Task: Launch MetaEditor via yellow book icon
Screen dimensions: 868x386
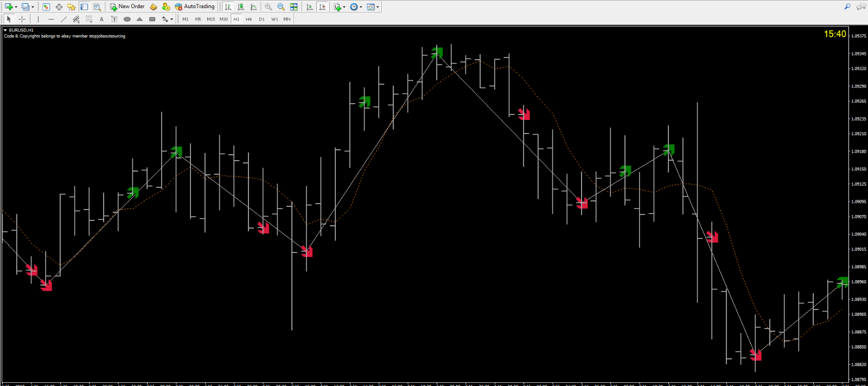Action: pos(154,7)
